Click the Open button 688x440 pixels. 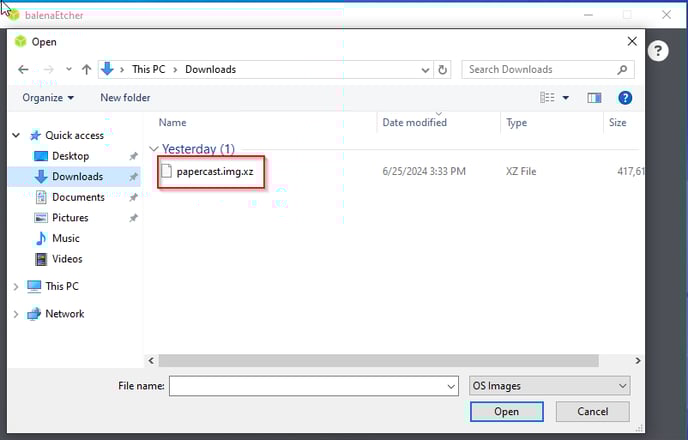506,411
